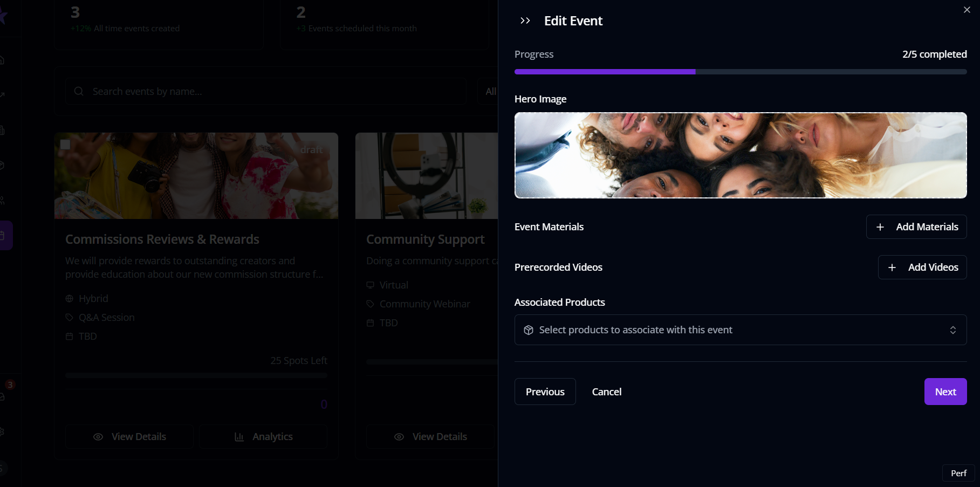Viewport: 980px width, 487px height.
Task: Collapse the Edit Event panel with double-chevron icon
Action: coord(525,20)
